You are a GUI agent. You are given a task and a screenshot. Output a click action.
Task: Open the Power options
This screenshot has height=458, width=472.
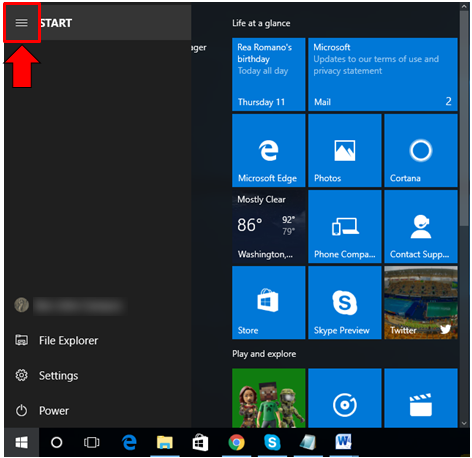click(98, 410)
